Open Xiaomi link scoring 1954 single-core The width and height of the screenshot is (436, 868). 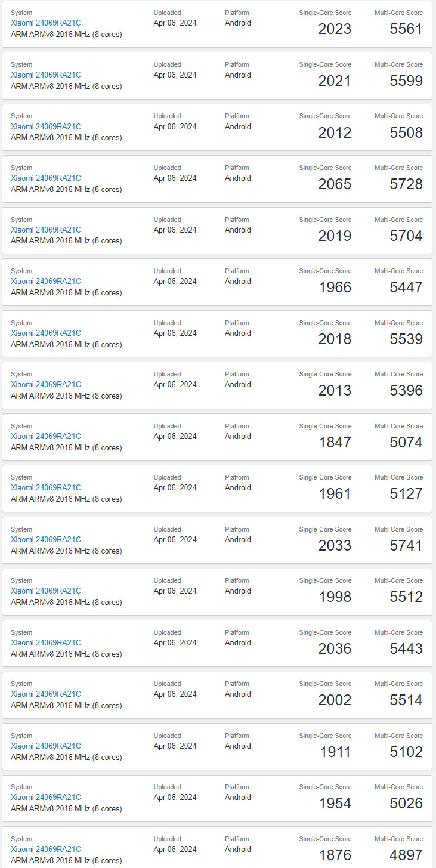pyautogui.click(x=46, y=797)
